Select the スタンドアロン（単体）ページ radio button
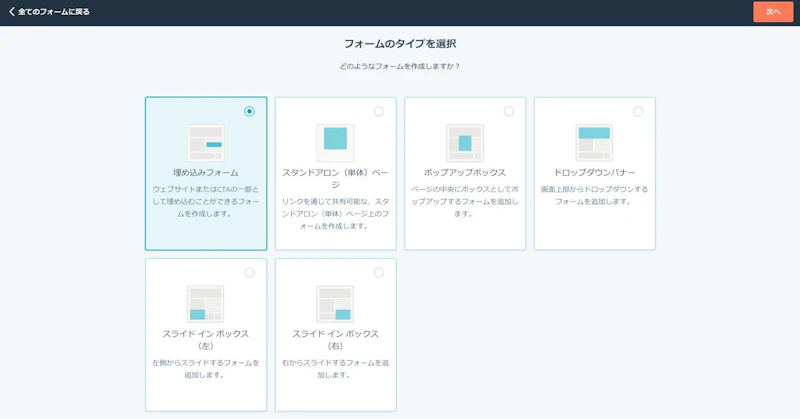Screen dimensions: 800x419 click(x=379, y=111)
